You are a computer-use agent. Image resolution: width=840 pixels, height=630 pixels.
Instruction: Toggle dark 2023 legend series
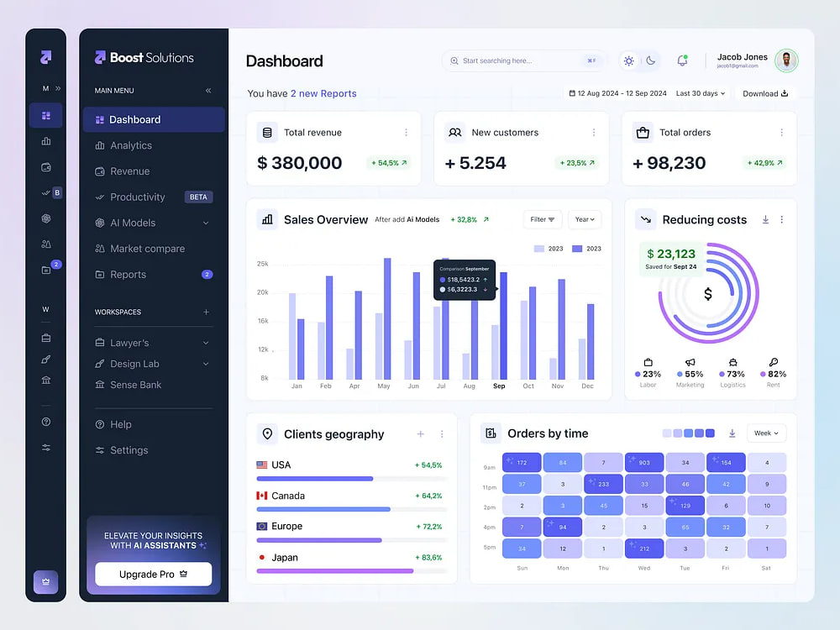point(586,249)
